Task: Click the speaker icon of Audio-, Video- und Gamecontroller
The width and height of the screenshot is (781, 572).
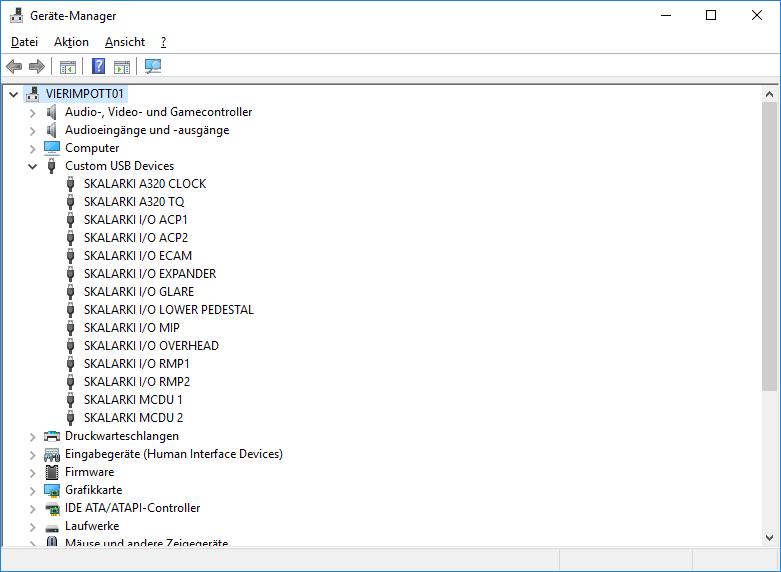Action: (51, 112)
